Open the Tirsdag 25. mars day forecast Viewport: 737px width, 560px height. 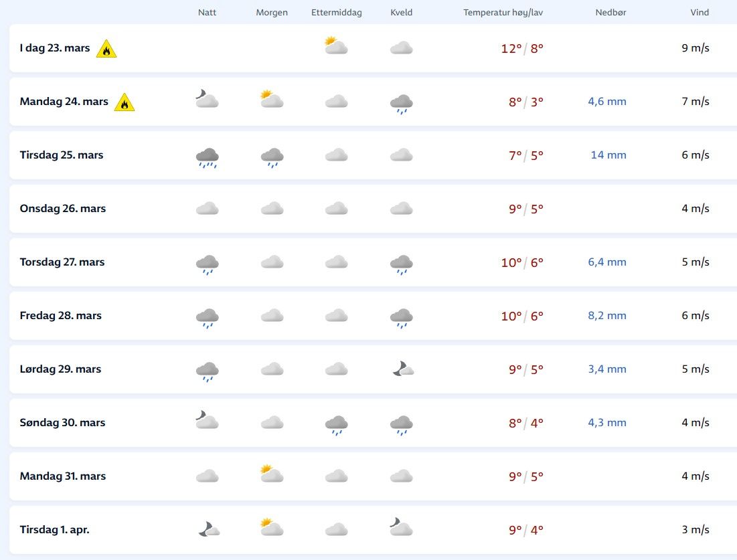[62, 155]
